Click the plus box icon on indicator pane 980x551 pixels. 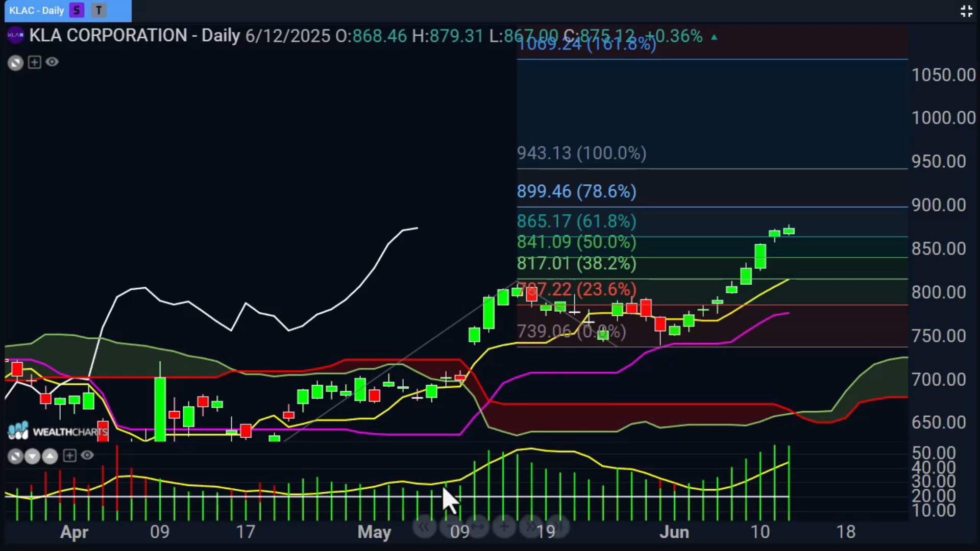pos(69,456)
